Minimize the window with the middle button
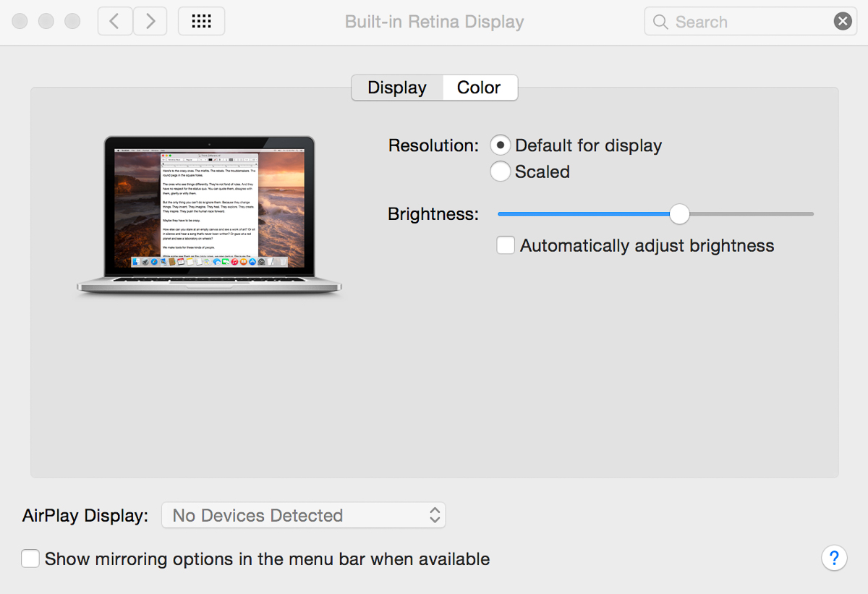The height and width of the screenshot is (594, 868). pyautogui.click(x=46, y=21)
